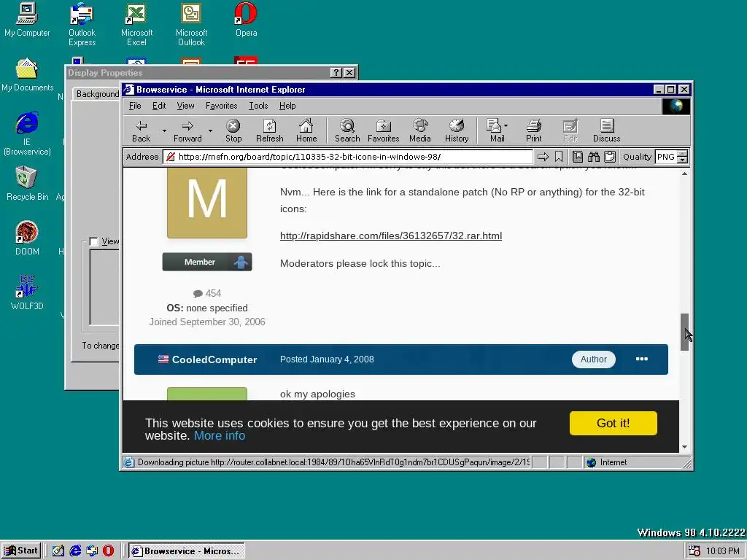This screenshot has width=747, height=560.
Task: Open the Recycle Bin
Action: [x=27, y=184]
